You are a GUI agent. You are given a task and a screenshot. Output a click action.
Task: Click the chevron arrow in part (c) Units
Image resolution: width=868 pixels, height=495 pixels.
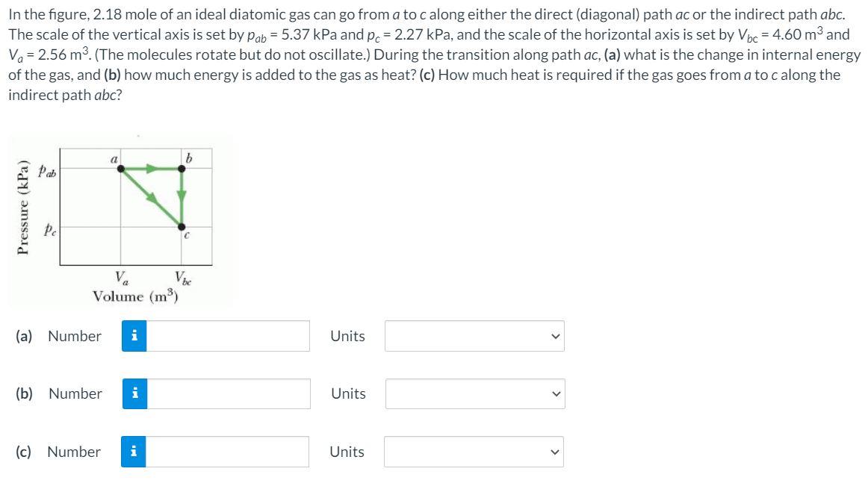tap(555, 452)
